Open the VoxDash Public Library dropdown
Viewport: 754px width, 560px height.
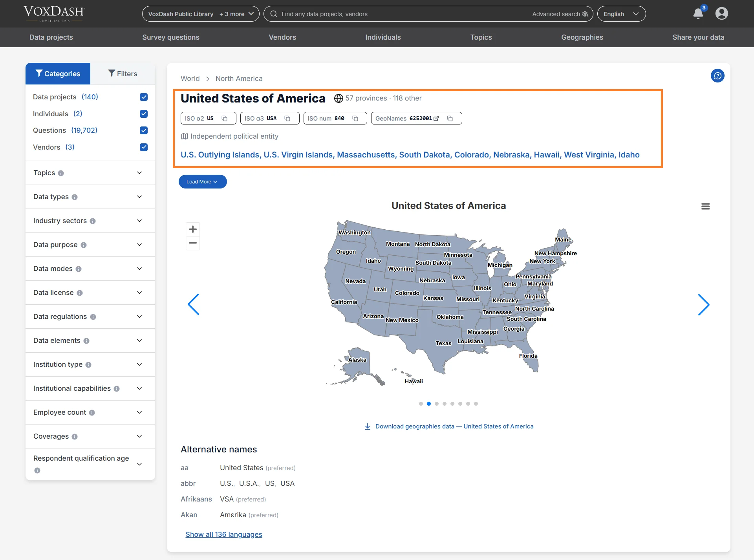201,14
